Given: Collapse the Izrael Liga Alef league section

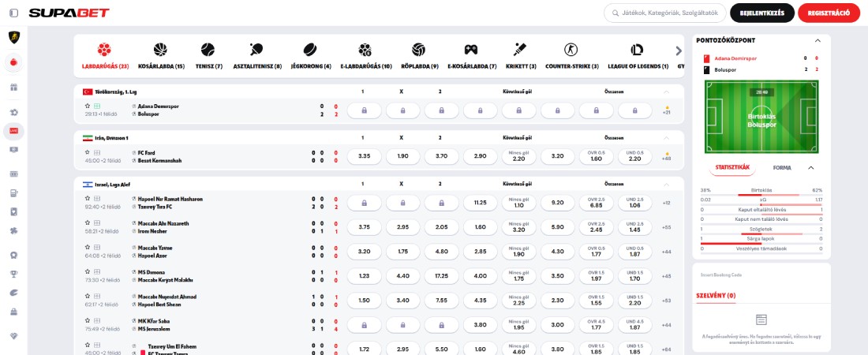Looking at the screenshot, I should 666,184.
